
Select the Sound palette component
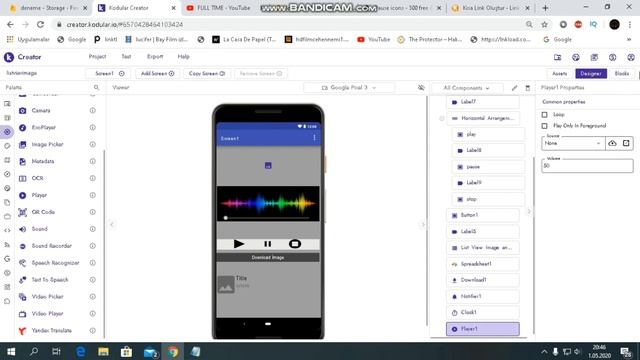pos(40,229)
